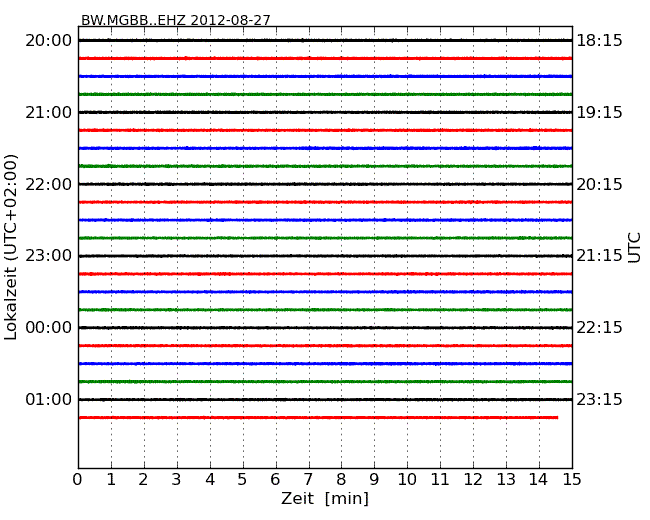The width and height of the screenshot is (650, 520).
Task: Click the rotated UTC axis label
Action: click(x=634, y=248)
